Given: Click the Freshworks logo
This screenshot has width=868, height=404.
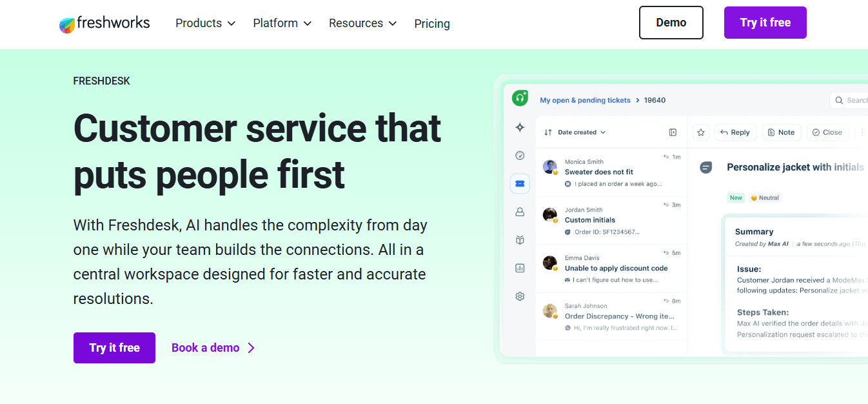Looking at the screenshot, I should tap(104, 24).
